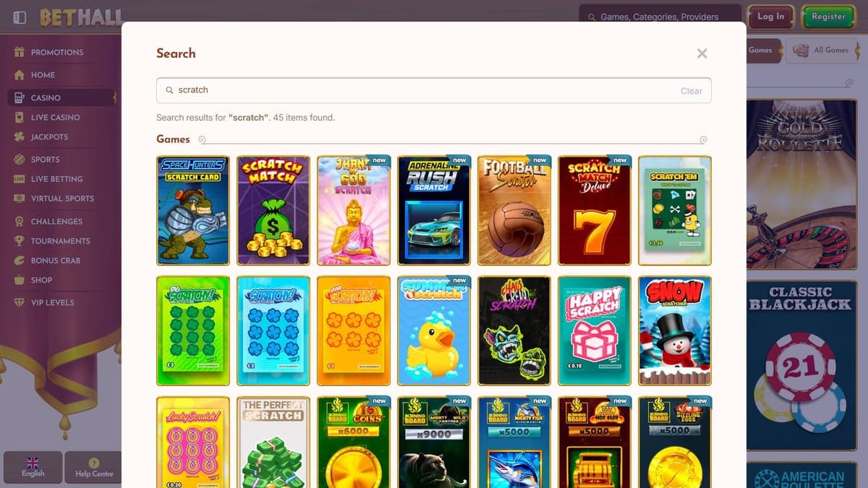Click the Log In button
The image size is (868, 488).
770,17
